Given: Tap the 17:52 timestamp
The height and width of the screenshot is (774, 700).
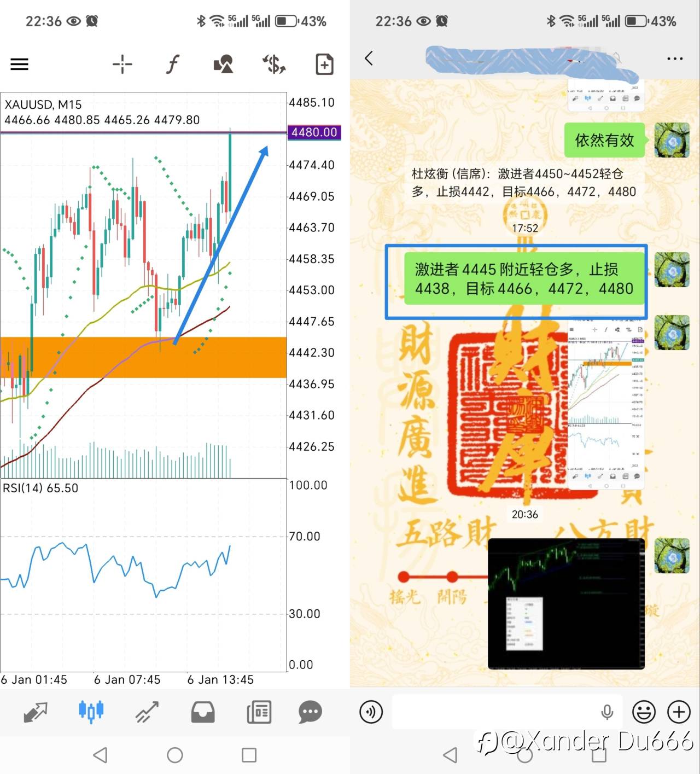Looking at the screenshot, I should [x=525, y=228].
